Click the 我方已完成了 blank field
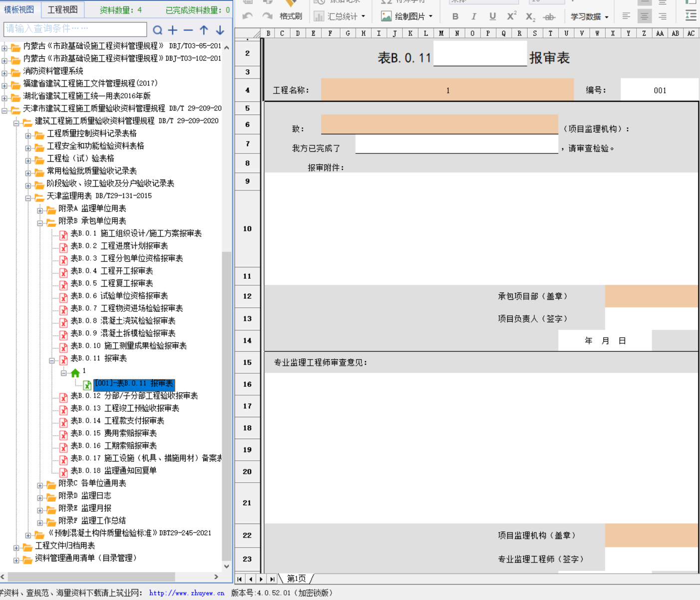 click(x=456, y=144)
